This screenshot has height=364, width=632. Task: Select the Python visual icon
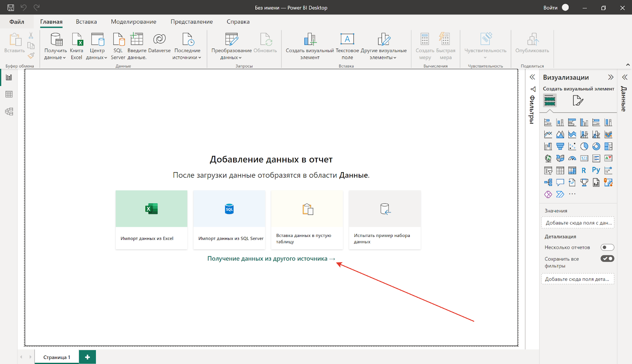coord(596,171)
